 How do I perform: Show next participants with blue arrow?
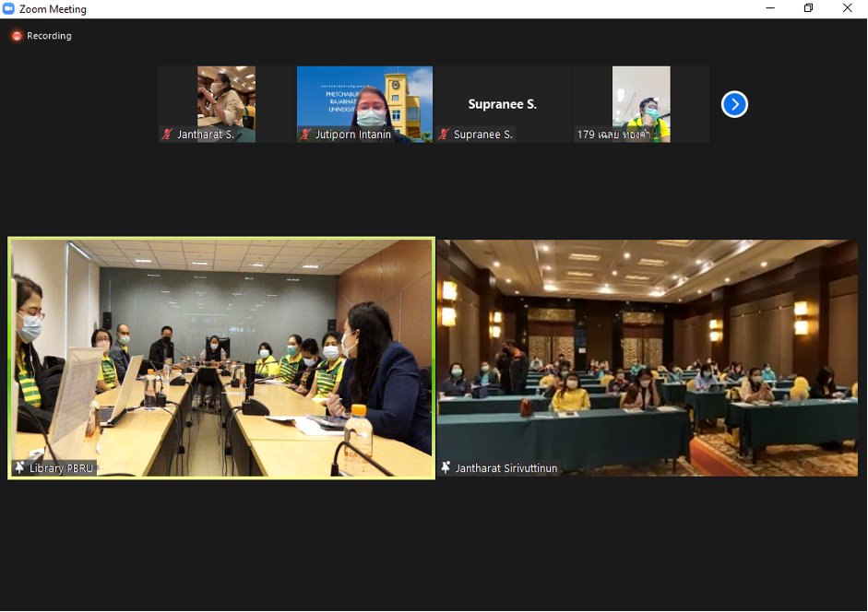734,104
